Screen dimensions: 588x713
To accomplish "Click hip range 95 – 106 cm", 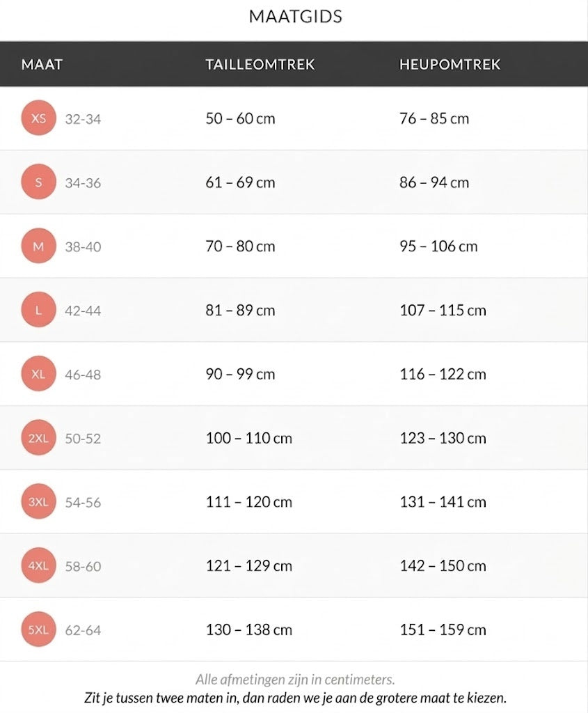I will (x=438, y=246).
